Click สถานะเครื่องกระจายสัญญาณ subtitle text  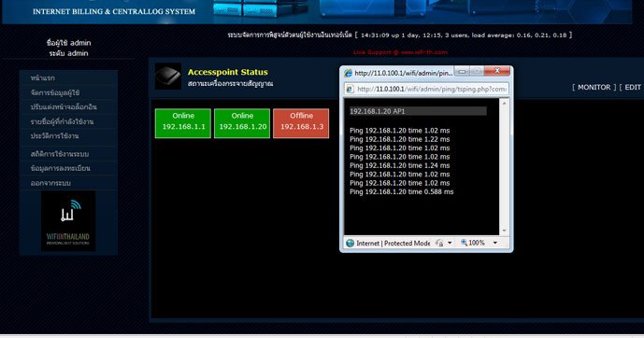[231, 84]
